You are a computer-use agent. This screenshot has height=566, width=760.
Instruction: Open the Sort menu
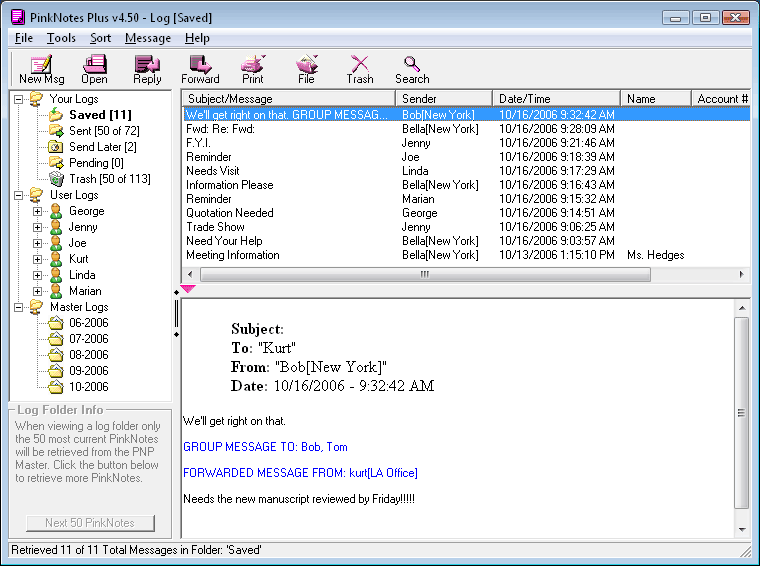[x=100, y=38]
